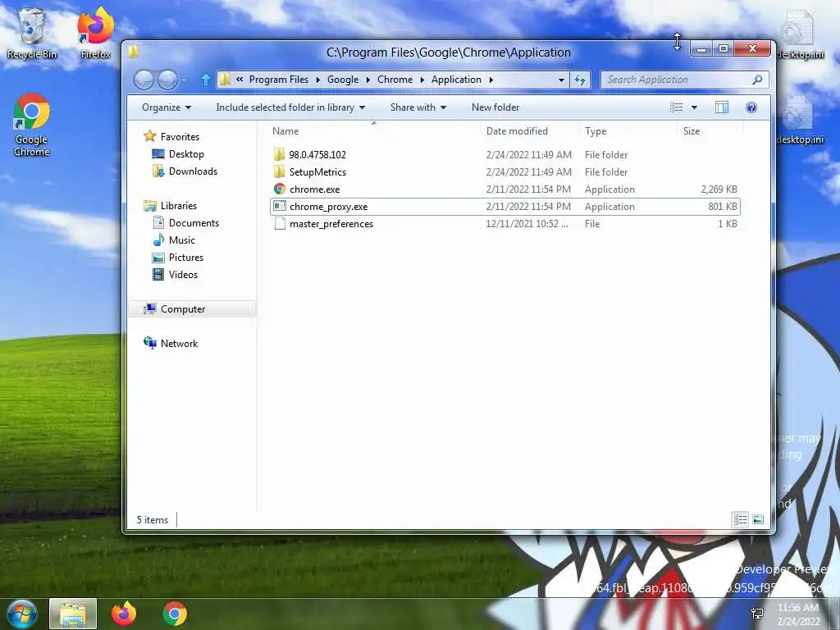Expand the recent pages dropdown arrow

[184, 80]
